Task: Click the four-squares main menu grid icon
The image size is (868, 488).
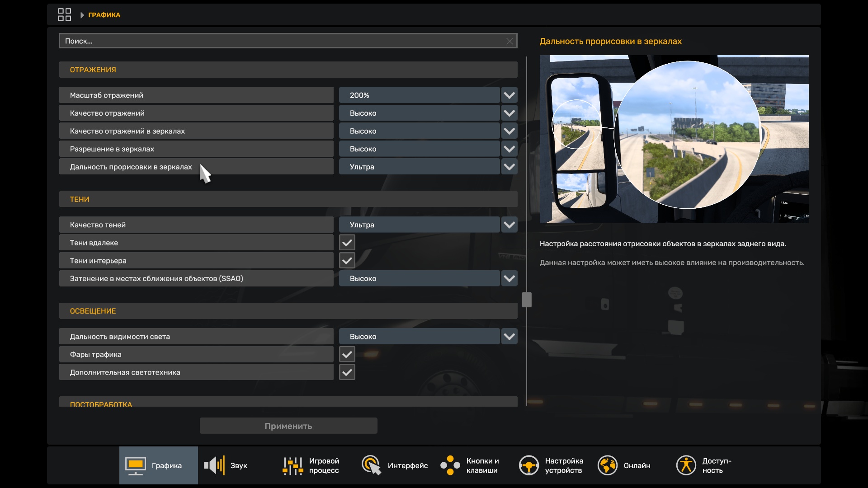Action: tap(64, 15)
